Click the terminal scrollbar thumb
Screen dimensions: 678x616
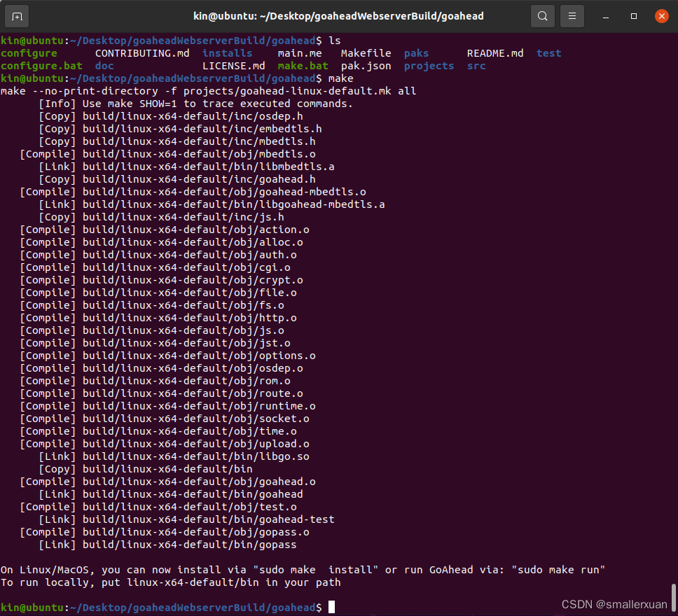click(x=673, y=598)
